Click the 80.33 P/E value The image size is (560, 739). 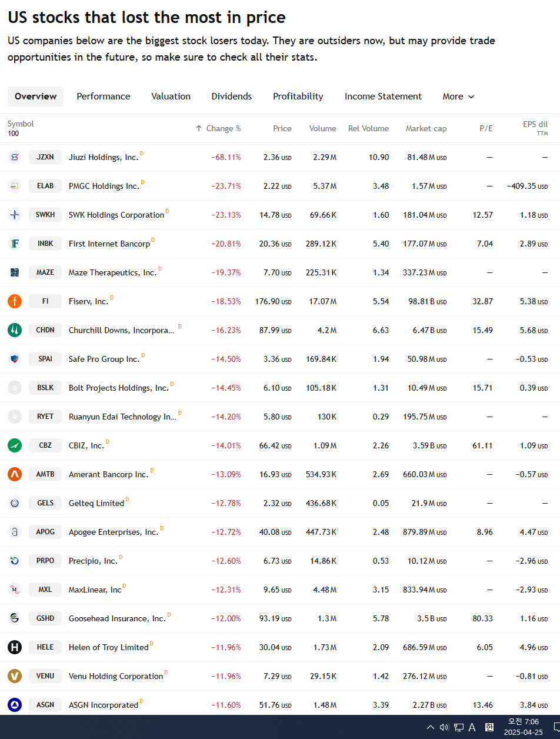pos(482,618)
